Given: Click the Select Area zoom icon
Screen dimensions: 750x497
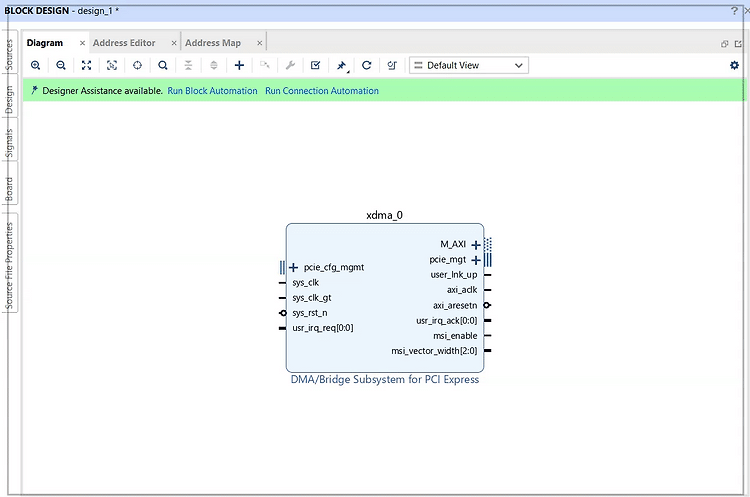Looking at the screenshot, I should [112, 66].
